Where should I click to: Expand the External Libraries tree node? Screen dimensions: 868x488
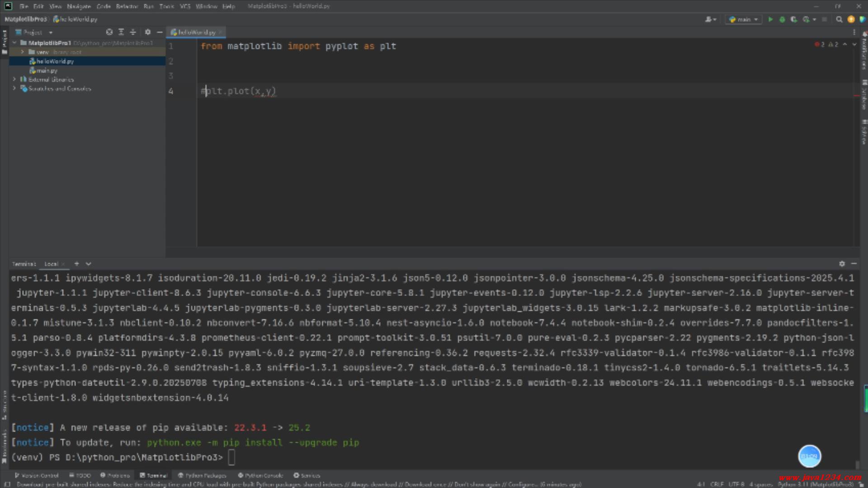click(14, 80)
